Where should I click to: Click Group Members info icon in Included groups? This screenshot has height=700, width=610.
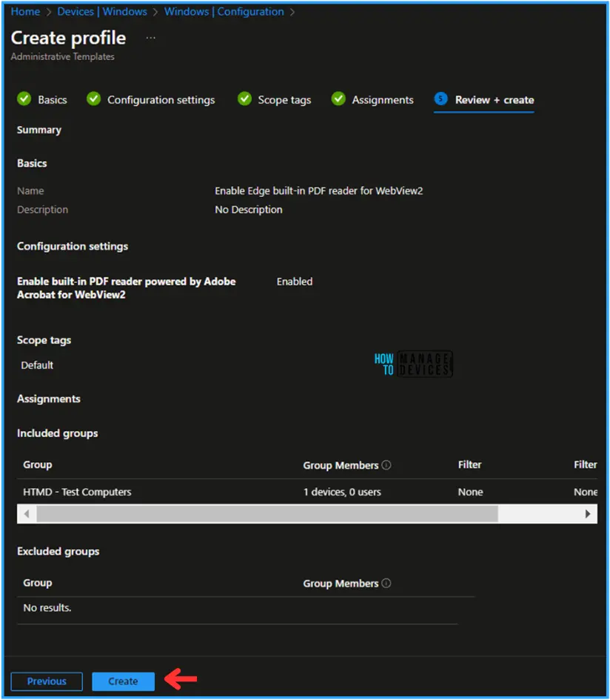coord(386,465)
